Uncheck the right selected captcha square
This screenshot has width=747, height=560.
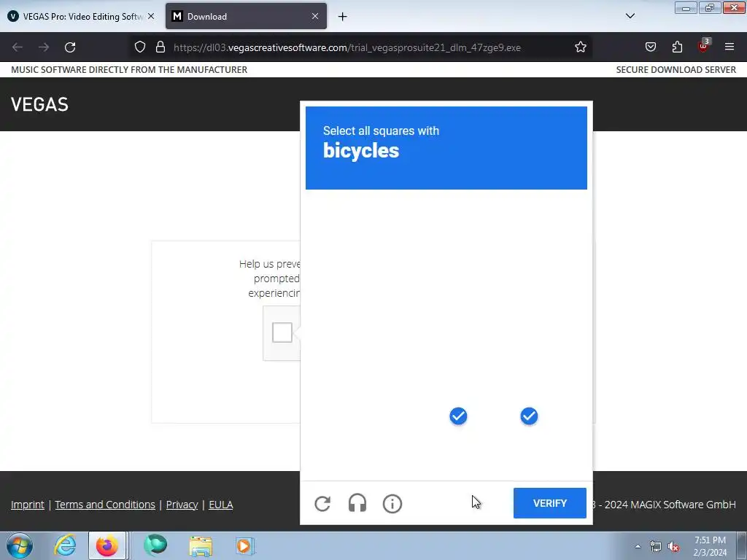pyautogui.click(x=529, y=416)
